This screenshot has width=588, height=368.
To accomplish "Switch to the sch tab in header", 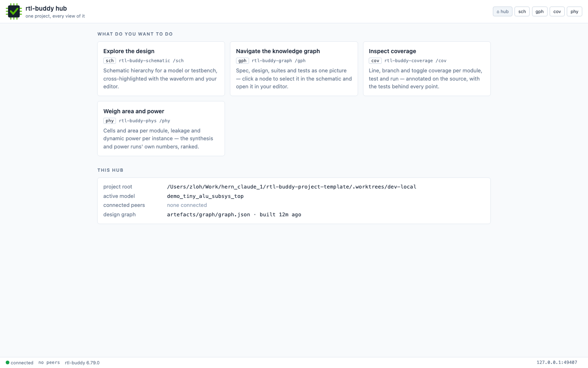I will (x=522, y=11).
